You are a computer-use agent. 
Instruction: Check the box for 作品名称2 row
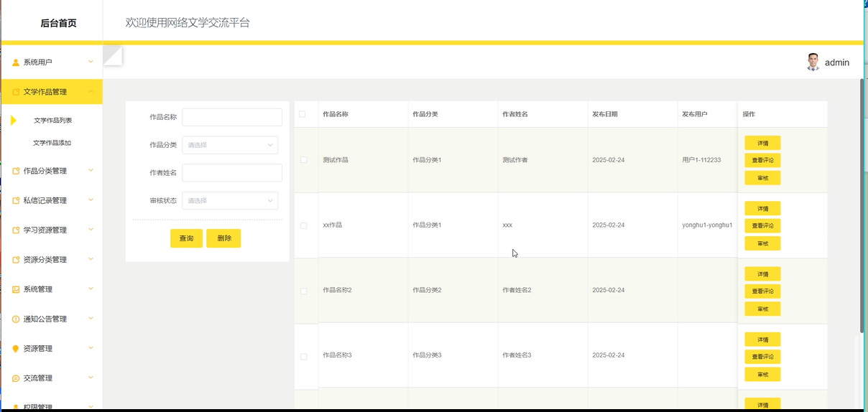pos(303,291)
